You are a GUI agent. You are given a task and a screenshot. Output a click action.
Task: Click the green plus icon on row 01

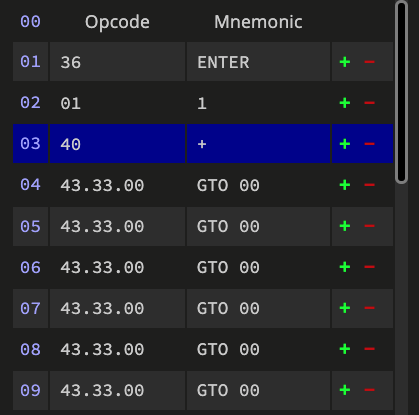tap(345, 62)
